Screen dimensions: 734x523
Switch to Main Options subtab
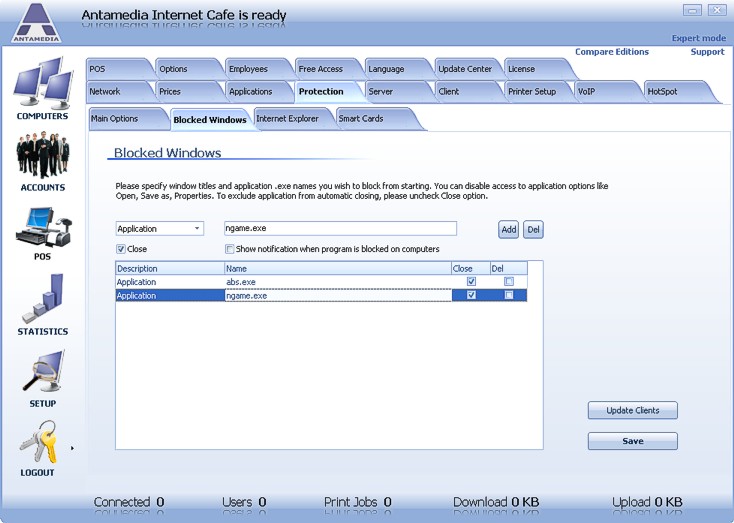pos(125,119)
